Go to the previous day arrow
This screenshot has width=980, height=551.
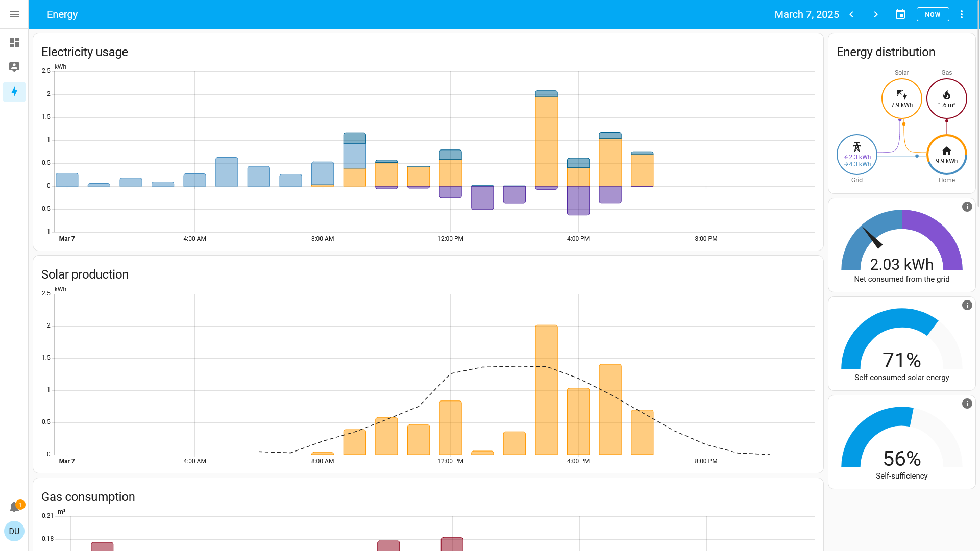[x=851, y=14]
